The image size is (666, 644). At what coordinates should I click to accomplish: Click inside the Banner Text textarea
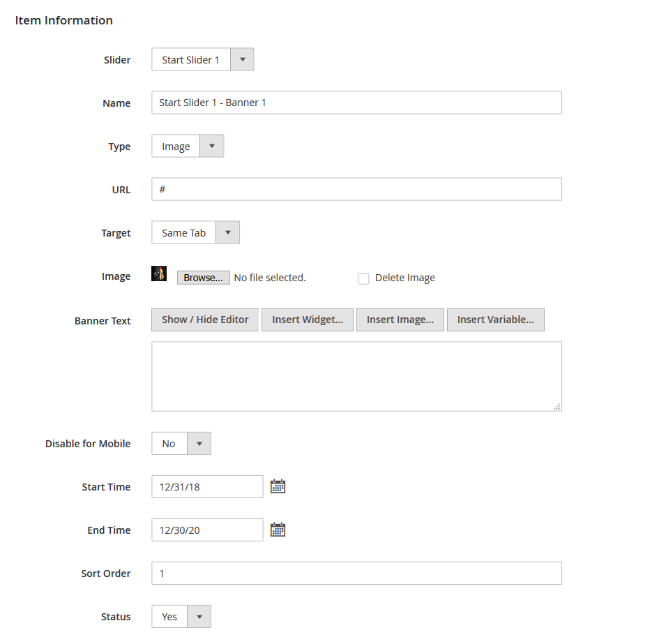click(x=356, y=376)
